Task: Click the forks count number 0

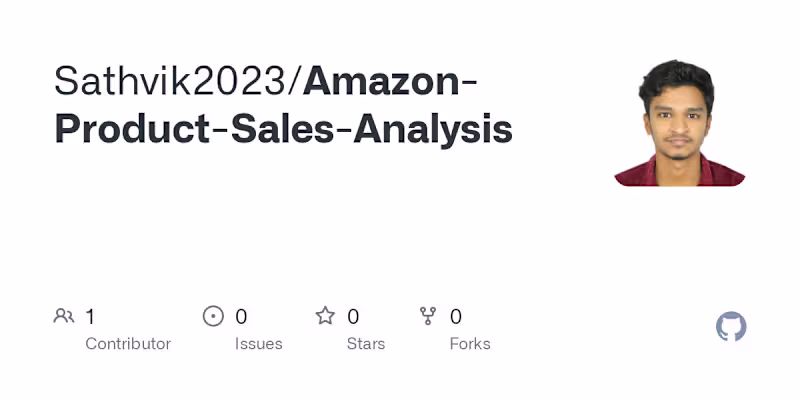Action: coord(456,317)
